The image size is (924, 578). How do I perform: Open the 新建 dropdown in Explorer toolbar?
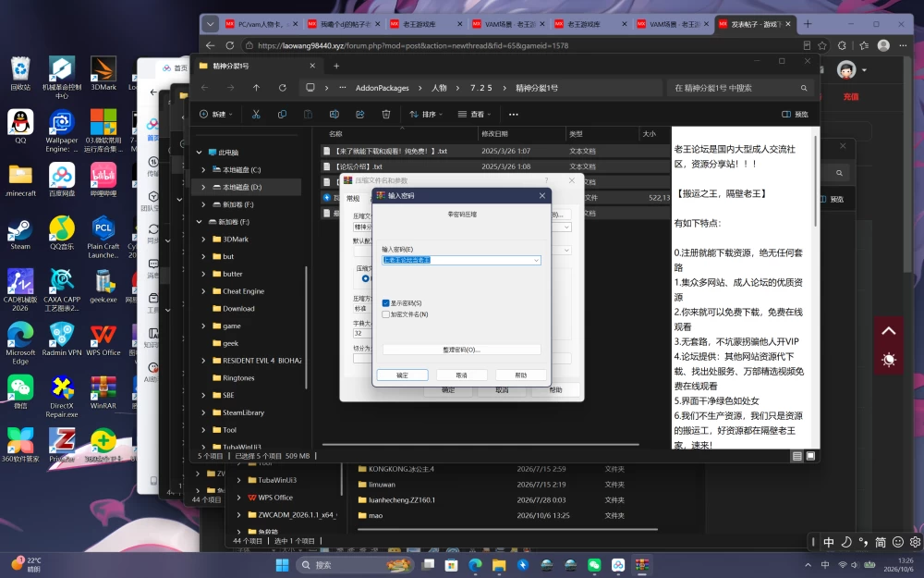(x=215, y=115)
